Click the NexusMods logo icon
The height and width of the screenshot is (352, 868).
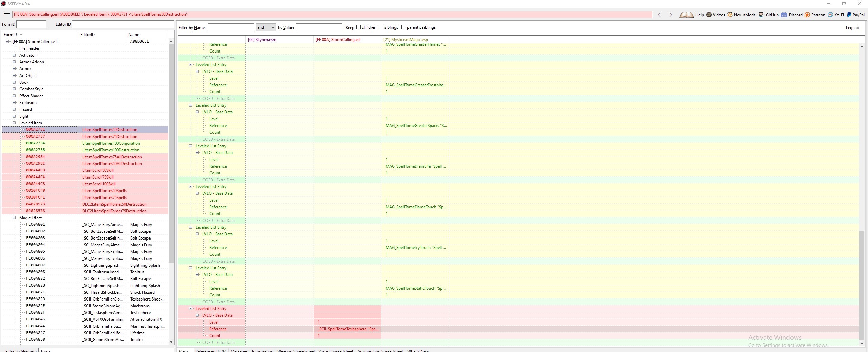pyautogui.click(x=730, y=15)
